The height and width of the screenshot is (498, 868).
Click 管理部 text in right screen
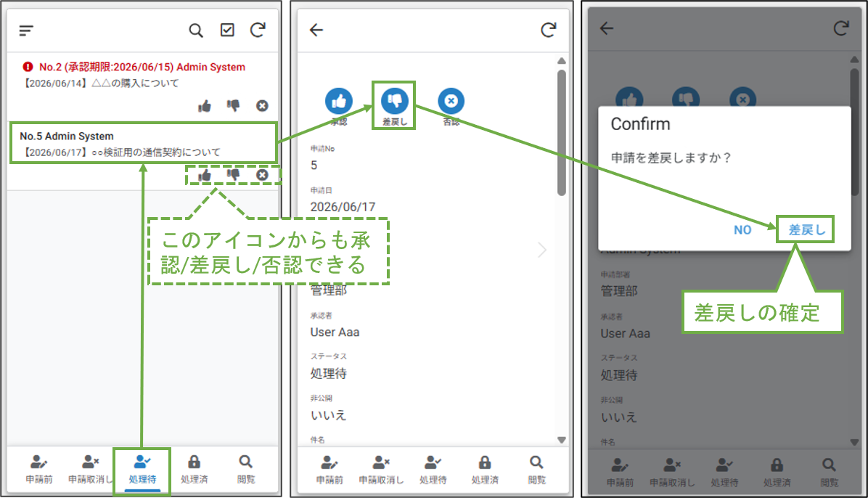point(619,291)
